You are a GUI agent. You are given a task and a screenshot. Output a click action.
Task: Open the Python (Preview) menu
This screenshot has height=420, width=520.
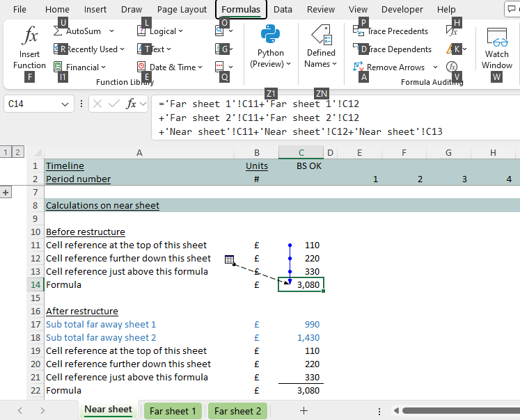click(x=270, y=46)
